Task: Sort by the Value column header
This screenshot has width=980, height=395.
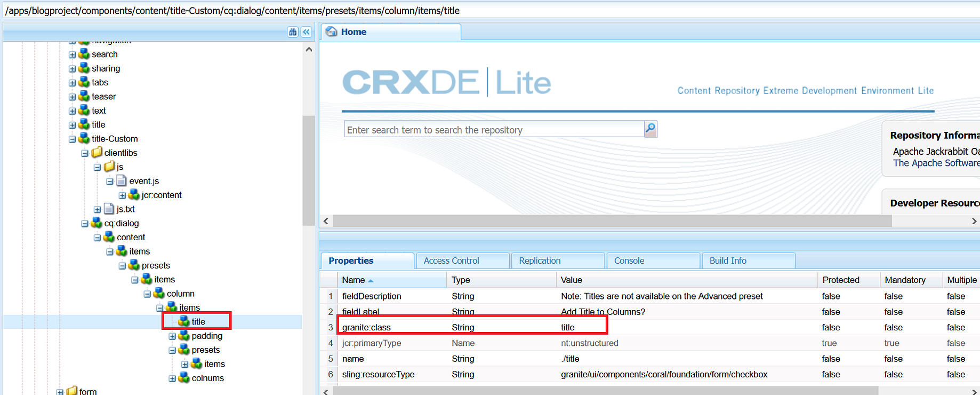Action: pyautogui.click(x=687, y=280)
